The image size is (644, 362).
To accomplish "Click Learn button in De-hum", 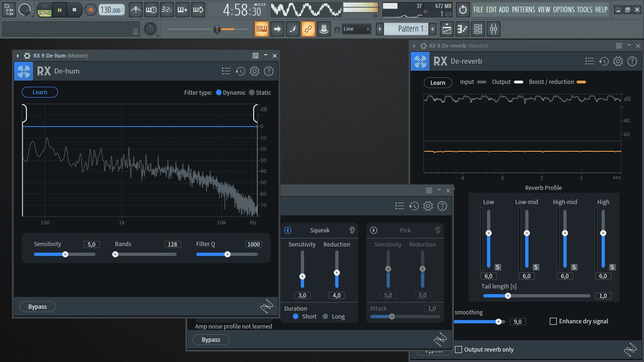I will (40, 92).
